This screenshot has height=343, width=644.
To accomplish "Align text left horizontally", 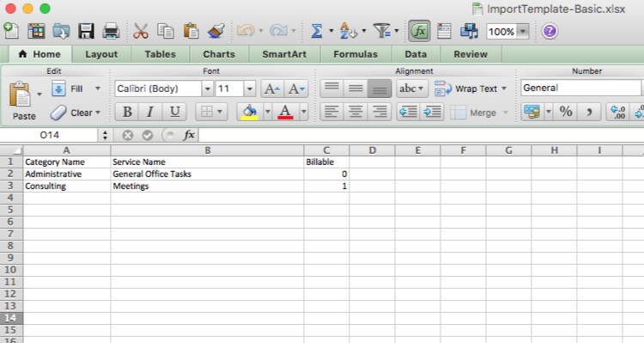I will [x=331, y=112].
